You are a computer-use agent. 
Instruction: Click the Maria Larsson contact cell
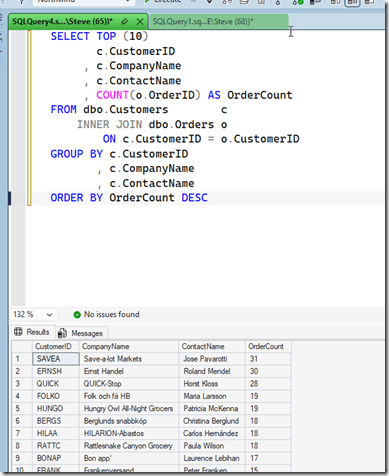[212, 396]
